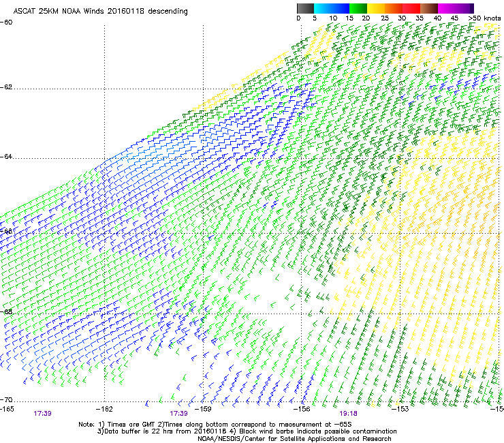This screenshot has height=443, width=504.
Task: Click the legend '40' knots tick label
Action: point(437,18)
